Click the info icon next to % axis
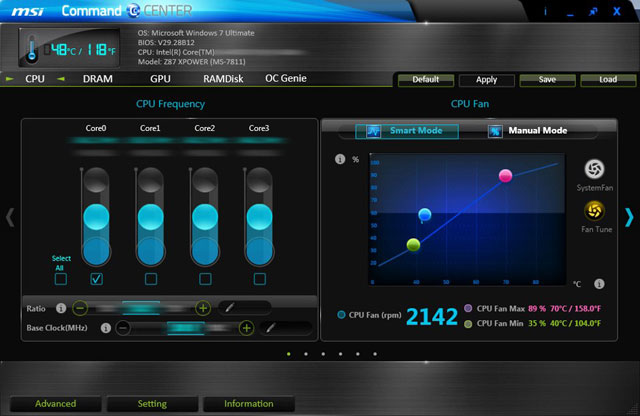Viewport: 640px width, 416px height. coord(340,159)
